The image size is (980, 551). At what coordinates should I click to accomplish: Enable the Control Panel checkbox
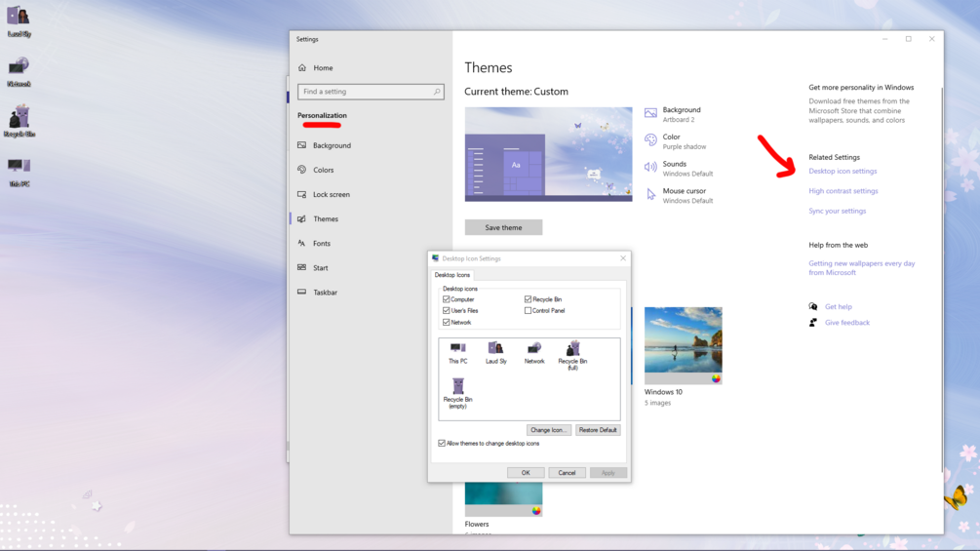click(x=529, y=310)
